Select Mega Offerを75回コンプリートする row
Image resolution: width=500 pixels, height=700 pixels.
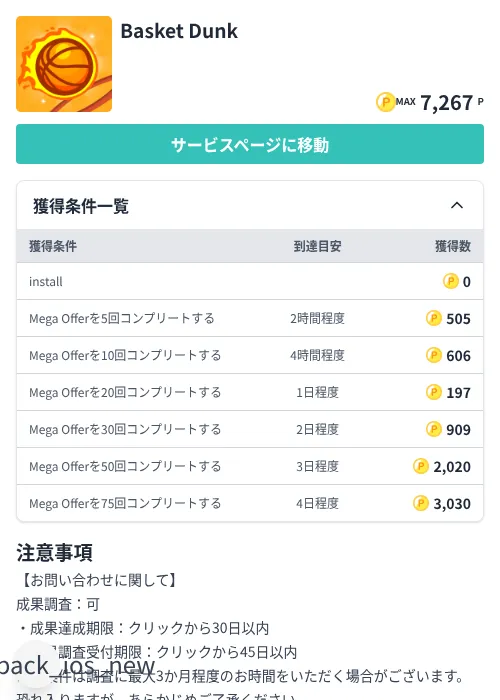pos(250,503)
